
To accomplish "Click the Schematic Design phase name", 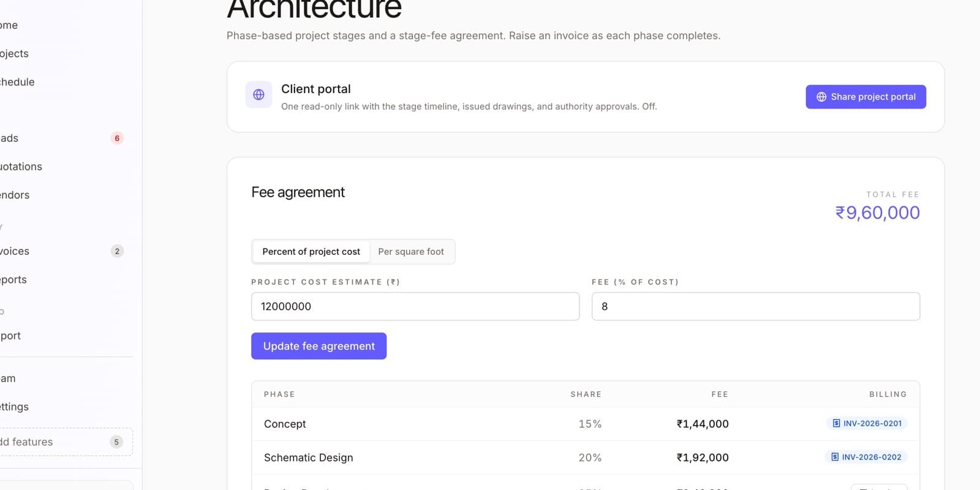I will coord(308,458).
